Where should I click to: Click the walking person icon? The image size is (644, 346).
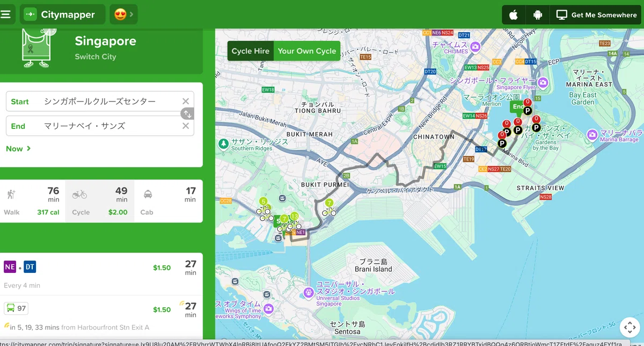(11, 194)
